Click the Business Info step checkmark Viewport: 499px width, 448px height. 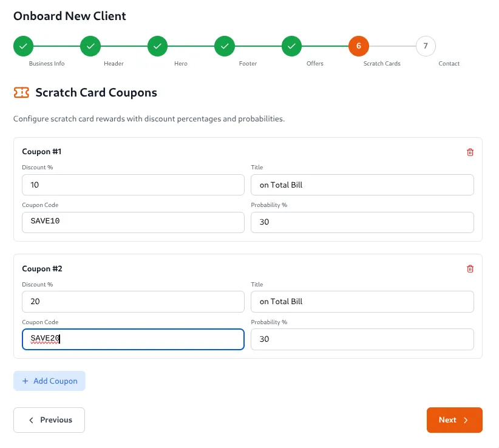(x=23, y=46)
